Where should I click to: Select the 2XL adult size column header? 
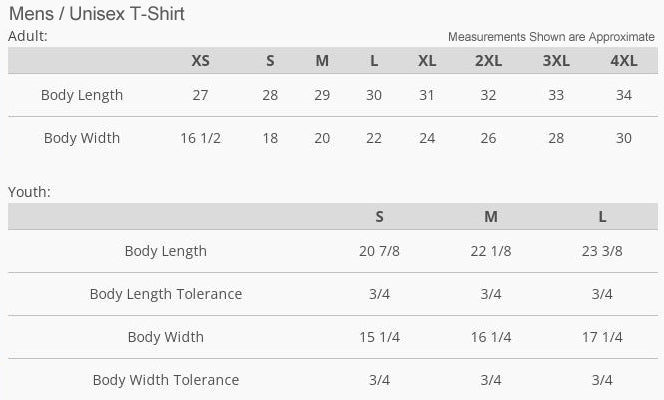click(488, 60)
